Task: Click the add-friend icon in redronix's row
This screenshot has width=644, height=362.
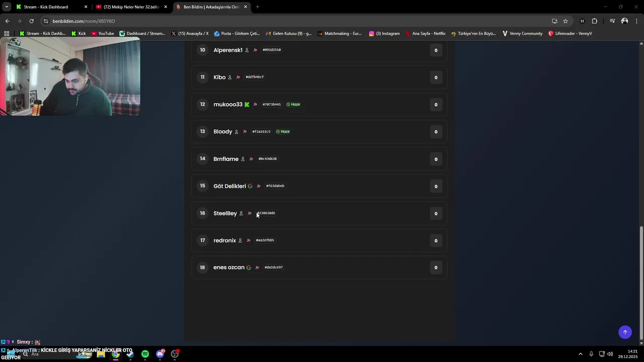Action: (248, 240)
